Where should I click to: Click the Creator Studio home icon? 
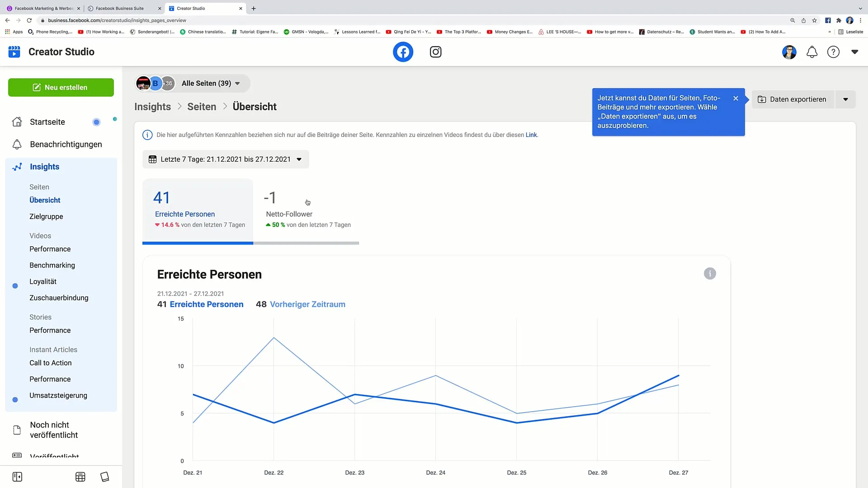pos(14,52)
